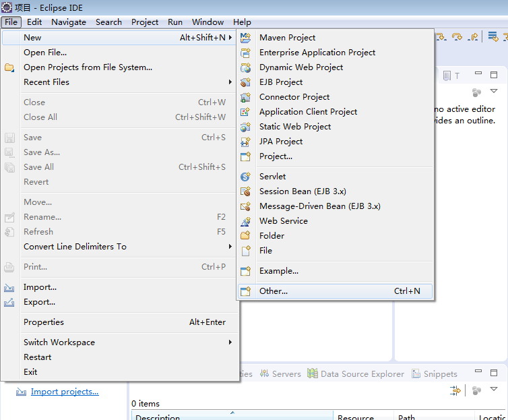Click the New submenu arrow
Screen dimensions: 508x420
coord(230,38)
